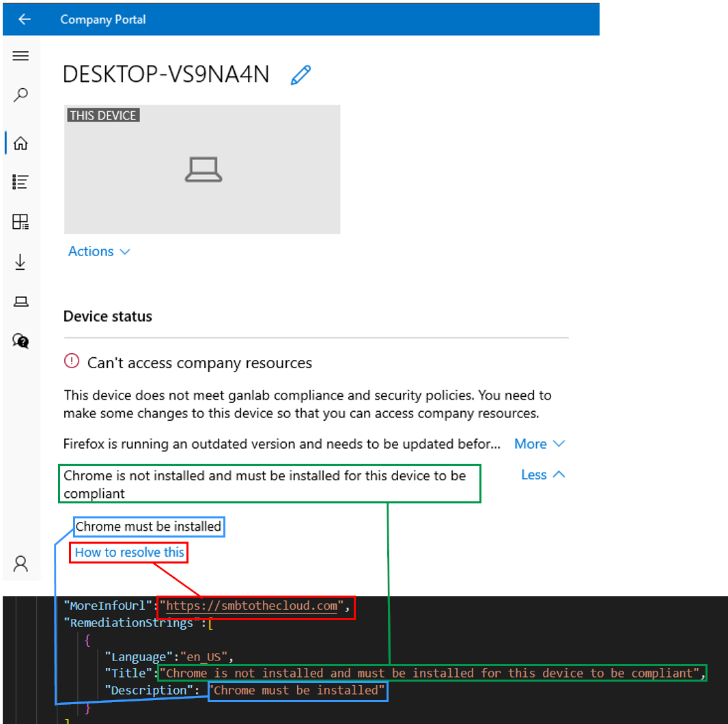Select the Chrome must be installed description text

pos(148,526)
